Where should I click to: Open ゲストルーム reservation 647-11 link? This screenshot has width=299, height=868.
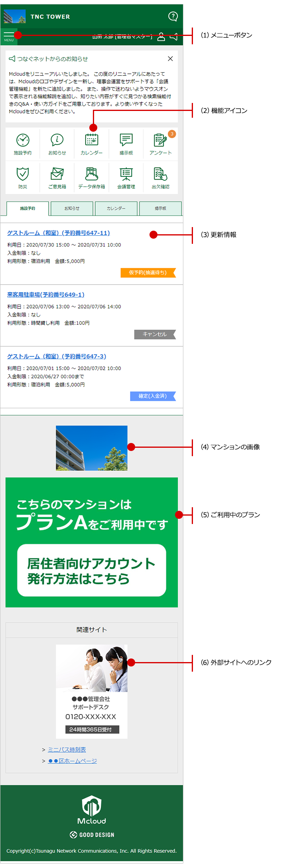coord(58,233)
